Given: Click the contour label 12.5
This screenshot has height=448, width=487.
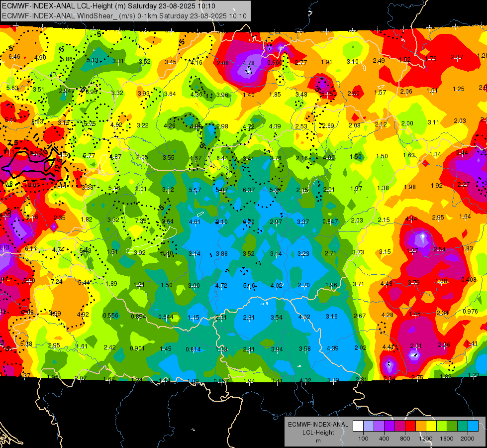Looking at the screenshot, I should [58, 164].
